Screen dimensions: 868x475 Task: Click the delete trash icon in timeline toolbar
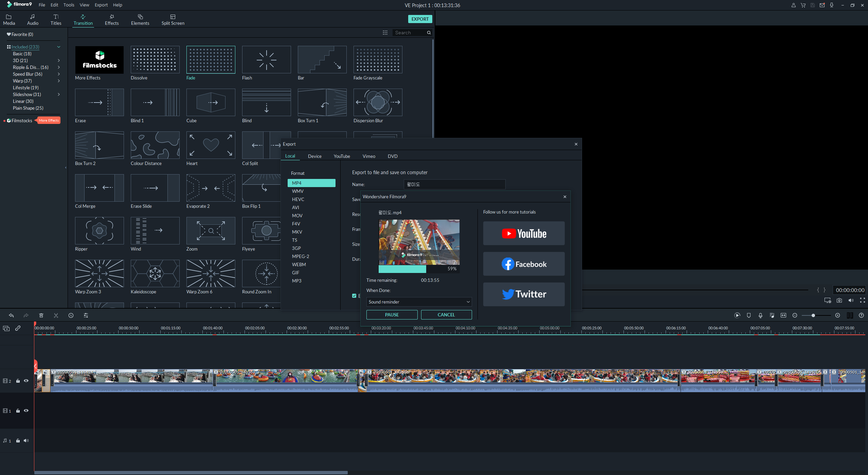coord(41,315)
